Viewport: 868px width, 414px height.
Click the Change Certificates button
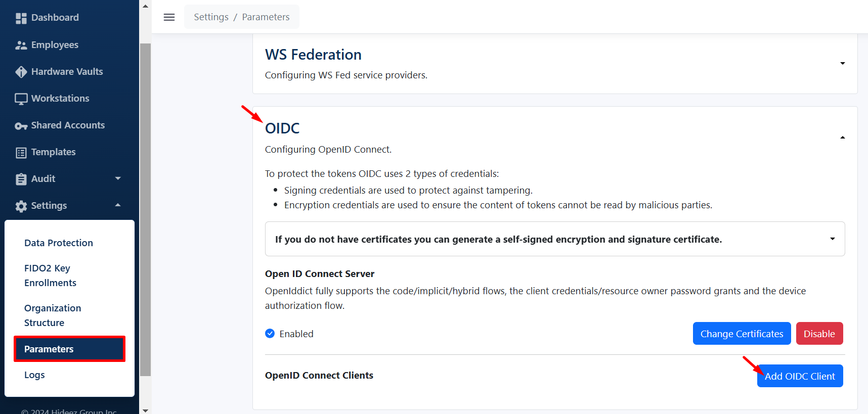tap(742, 334)
